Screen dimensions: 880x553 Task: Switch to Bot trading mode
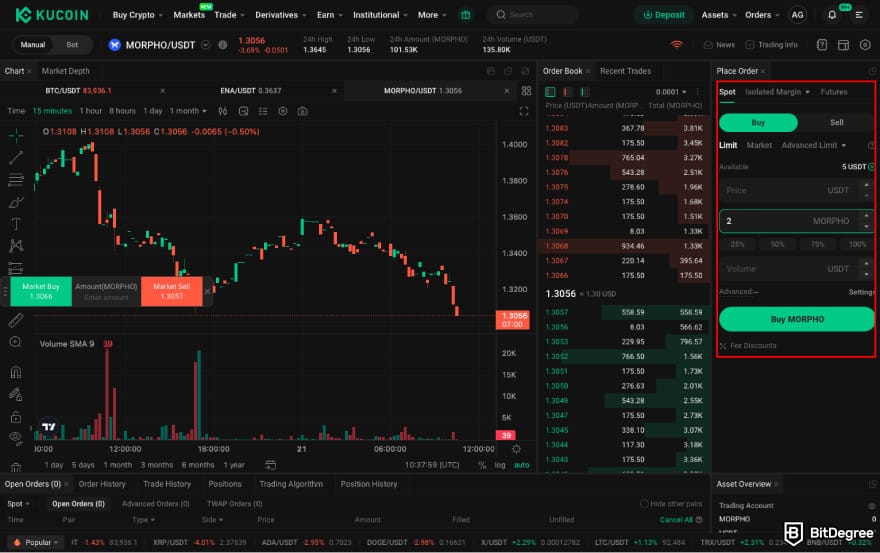pos(72,45)
